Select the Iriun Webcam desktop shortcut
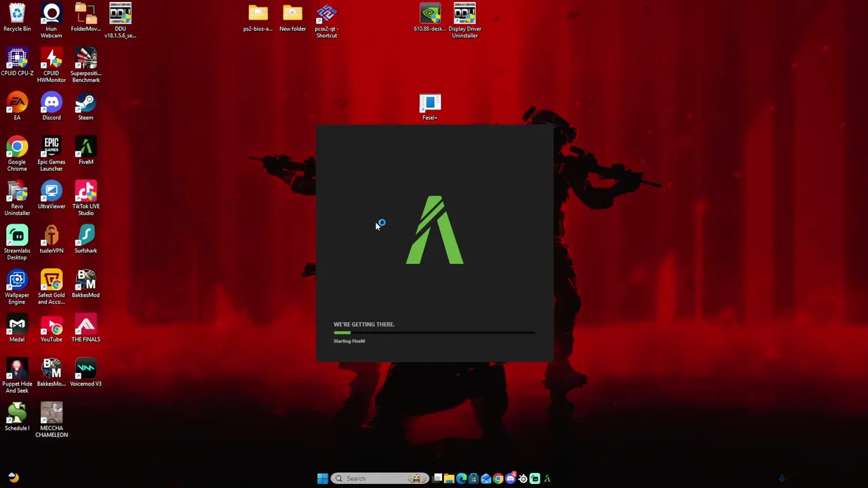 (x=52, y=20)
